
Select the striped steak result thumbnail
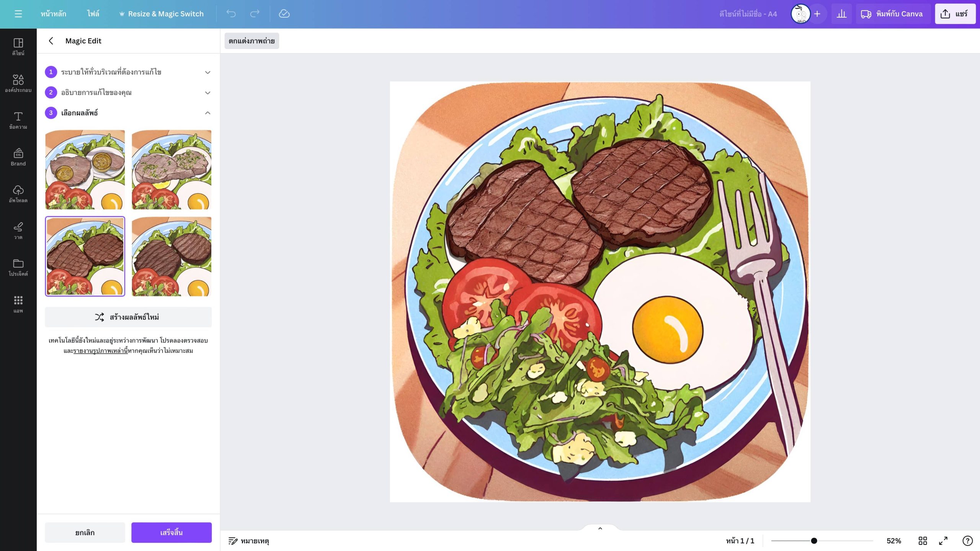(x=171, y=257)
